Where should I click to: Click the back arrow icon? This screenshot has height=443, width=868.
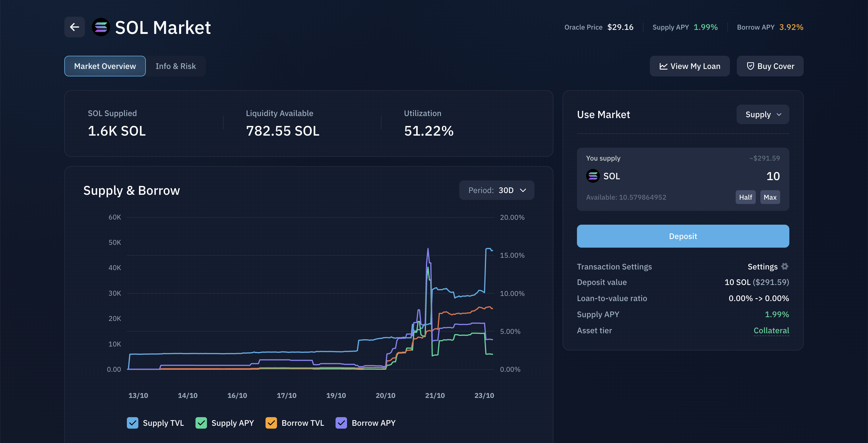click(x=74, y=27)
